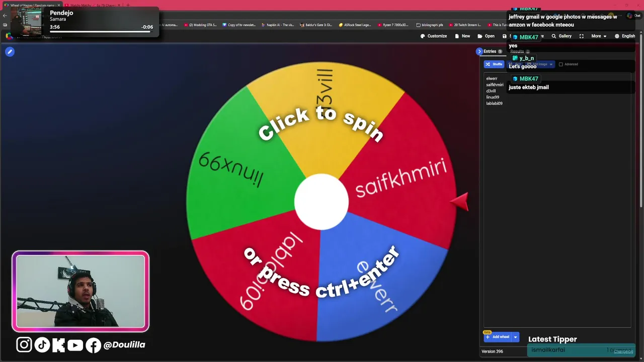Click the red pointer arrow on the wheel
This screenshot has height=362, width=644.
tap(459, 202)
